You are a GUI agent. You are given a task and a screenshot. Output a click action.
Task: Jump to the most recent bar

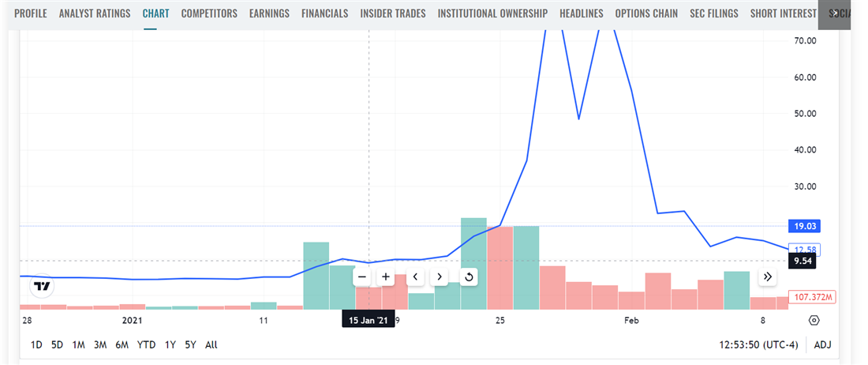(767, 277)
